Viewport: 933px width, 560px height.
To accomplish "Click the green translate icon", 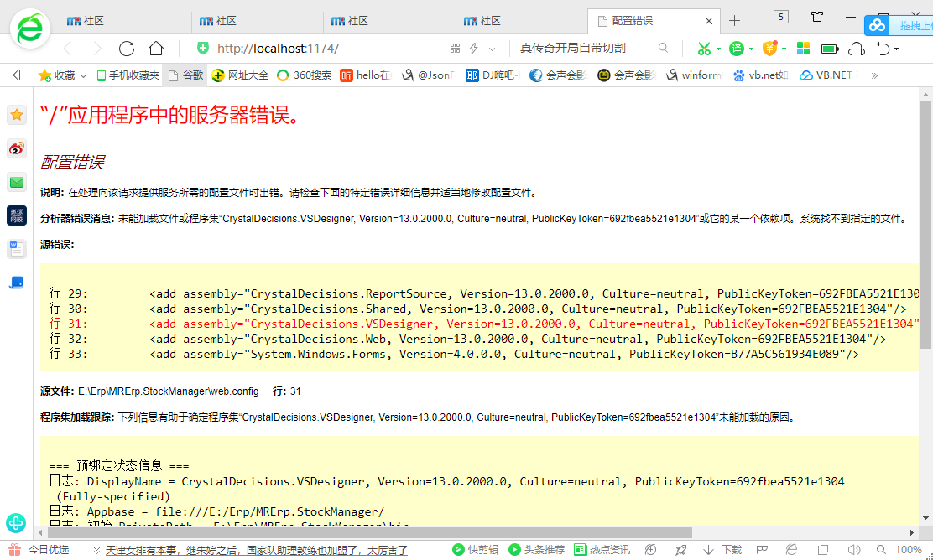I will pyautogui.click(x=737, y=49).
